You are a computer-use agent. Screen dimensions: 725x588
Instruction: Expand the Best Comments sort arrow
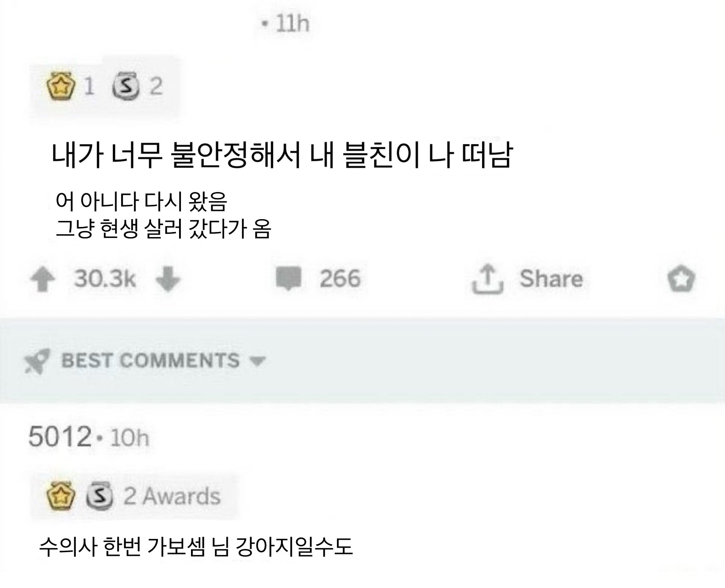(x=258, y=361)
